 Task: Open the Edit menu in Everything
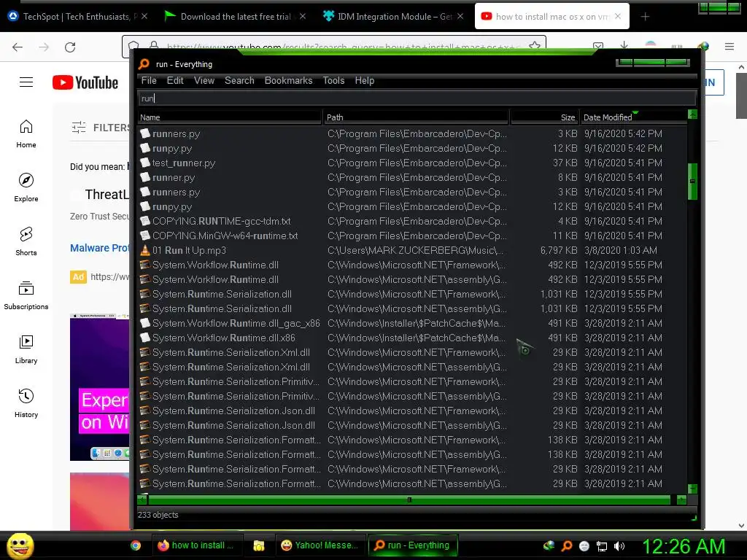(x=175, y=80)
